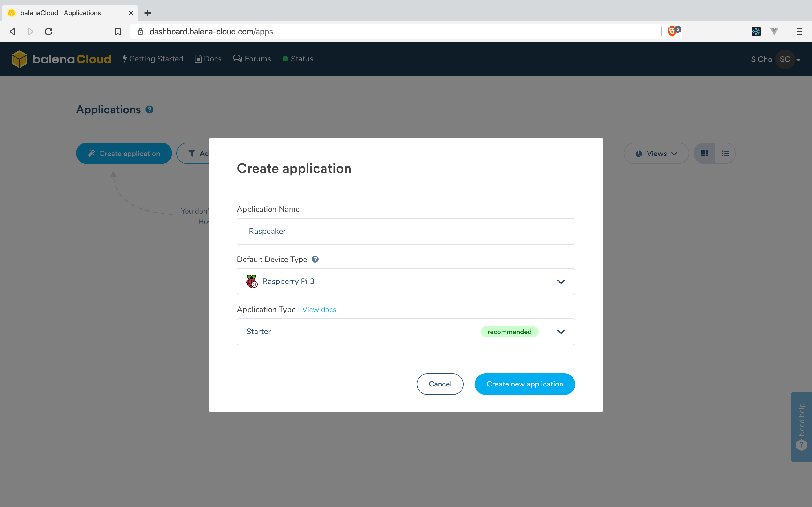Click the balenaCloud cube logo

coord(19,59)
